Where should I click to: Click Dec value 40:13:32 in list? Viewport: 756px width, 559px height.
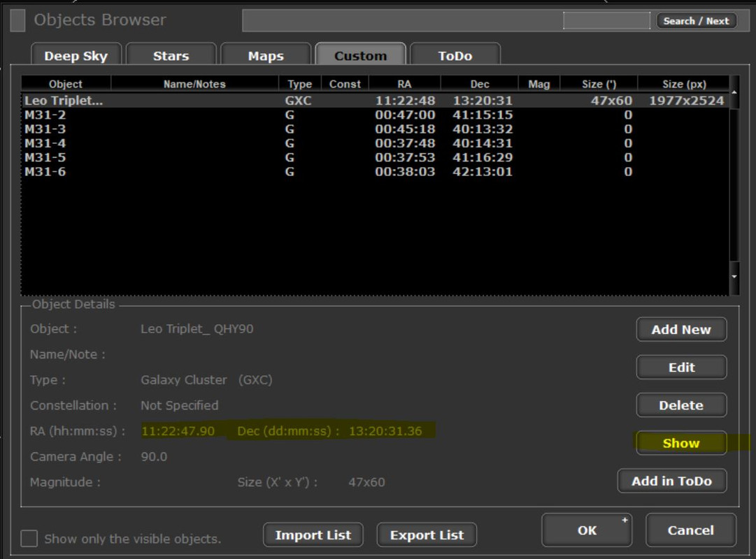482,129
